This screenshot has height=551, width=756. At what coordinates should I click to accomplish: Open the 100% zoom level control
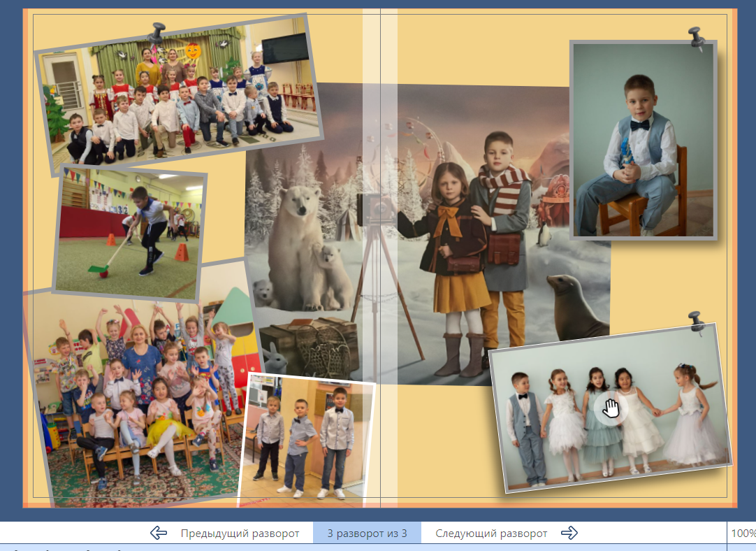pyautogui.click(x=743, y=534)
